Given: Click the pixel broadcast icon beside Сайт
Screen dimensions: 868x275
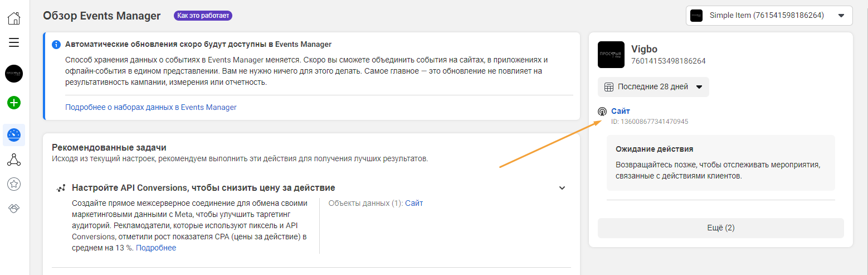Looking at the screenshot, I should coord(602,112).
